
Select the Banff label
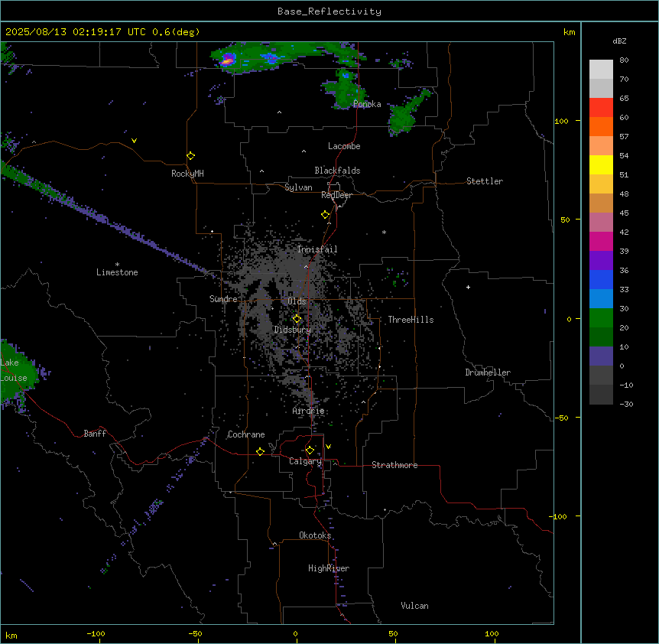(x=95, y=434)
